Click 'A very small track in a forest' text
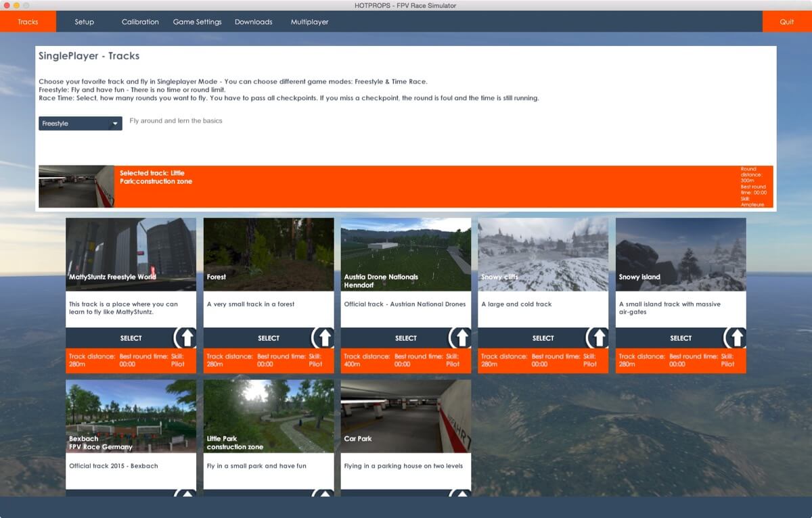Screen dimensions: 812x518 click(250, 304)
